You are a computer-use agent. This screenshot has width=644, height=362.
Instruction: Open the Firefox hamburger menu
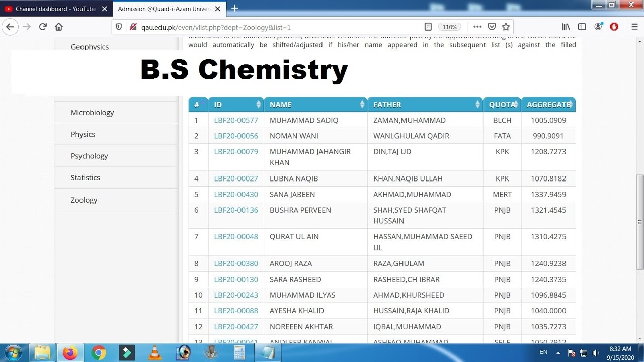pos(634,27)
